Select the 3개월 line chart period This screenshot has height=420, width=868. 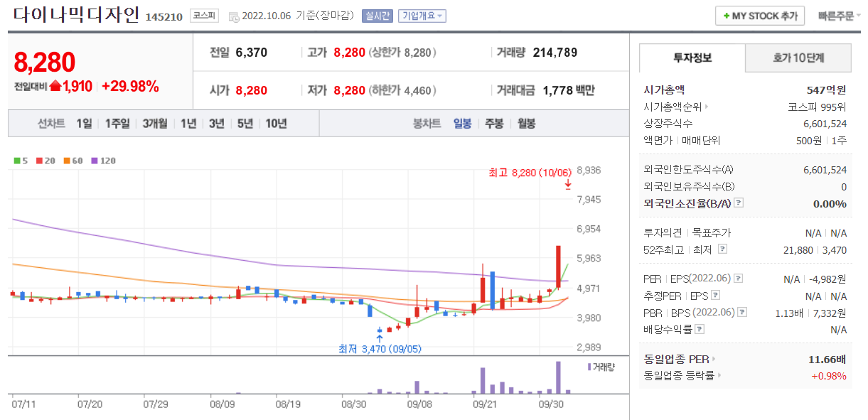click(154, 124)
